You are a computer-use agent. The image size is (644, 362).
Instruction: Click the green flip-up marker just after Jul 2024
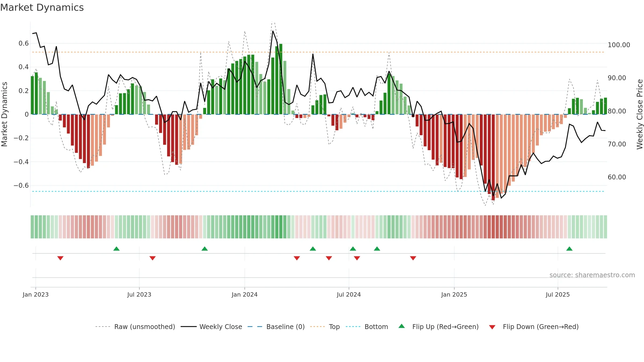click(353, 249)
